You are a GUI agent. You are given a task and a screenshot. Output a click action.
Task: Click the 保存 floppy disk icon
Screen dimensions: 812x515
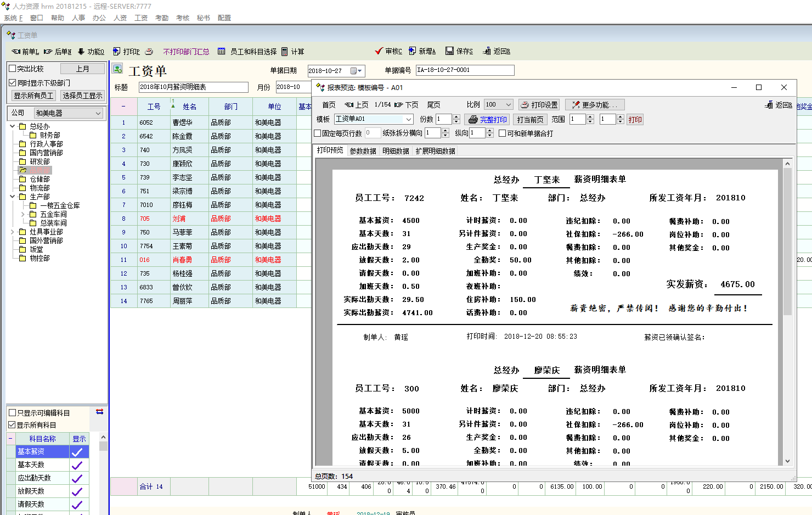(x=449, y=51)
